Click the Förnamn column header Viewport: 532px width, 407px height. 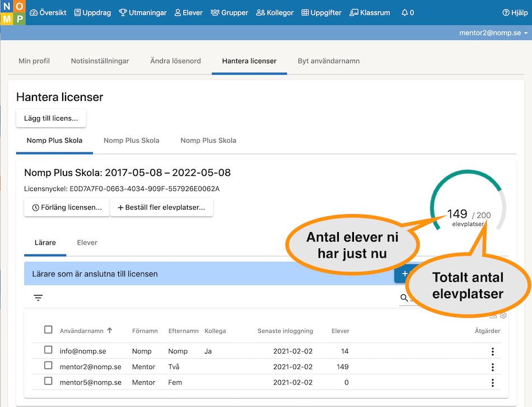pyautogui.click(x=145, y=331)
